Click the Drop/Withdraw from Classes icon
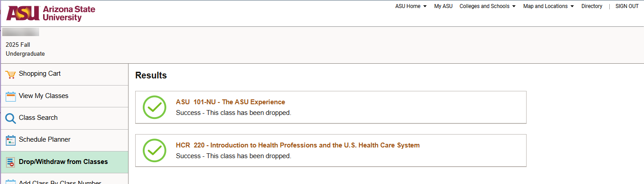 [x=11, y=162]
